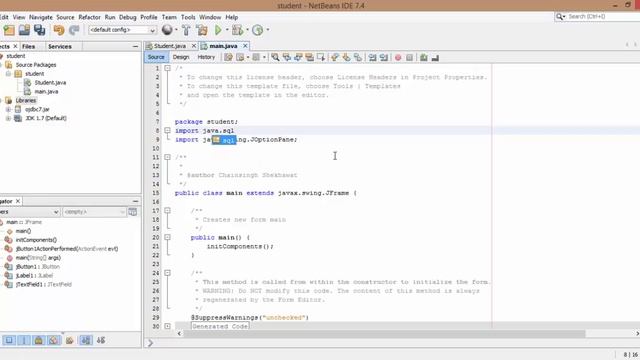Click the Debug Project icon

tap(237, 30)
